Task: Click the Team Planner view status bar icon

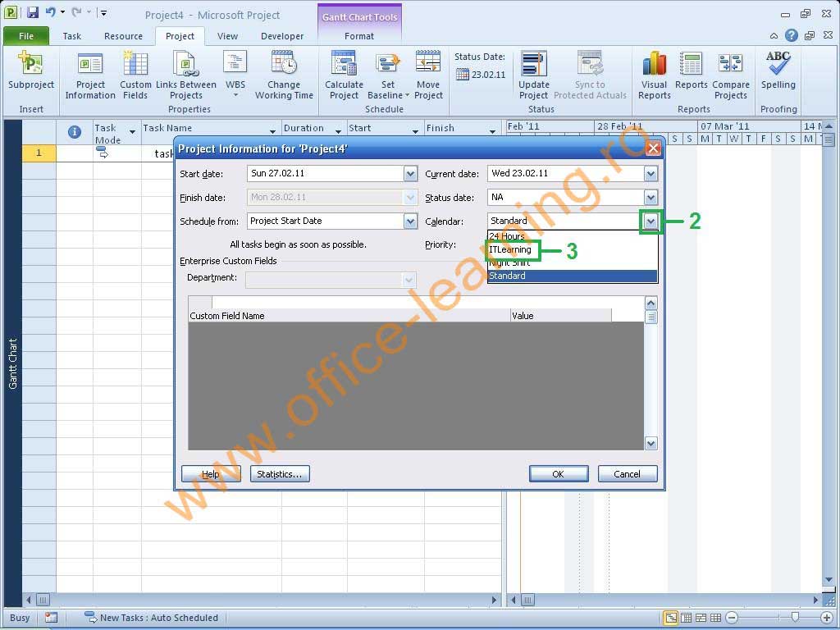Action: pos(701,618)
